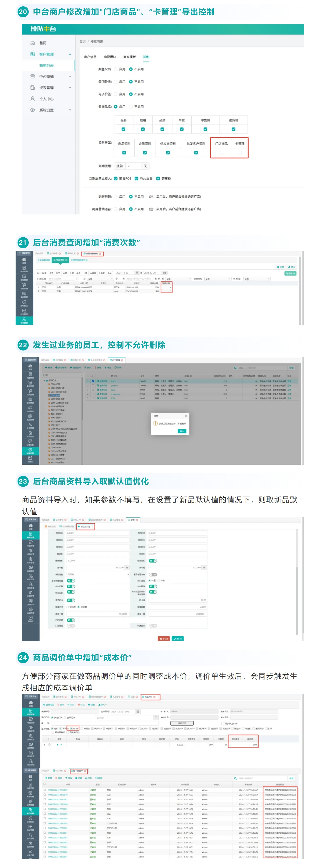Image resolution: width=317 pixels, height=868 pixels.
Task: Open 卡类型 dropdown showing 全部
Action: (x=257, y=279)
